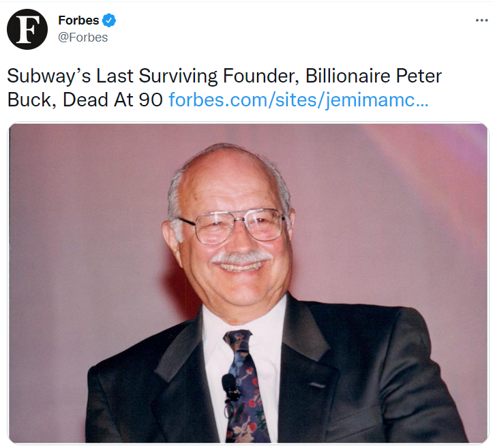
Task: Click the lapel microphone clipped to the tie
Action: [x=230, y=387]
